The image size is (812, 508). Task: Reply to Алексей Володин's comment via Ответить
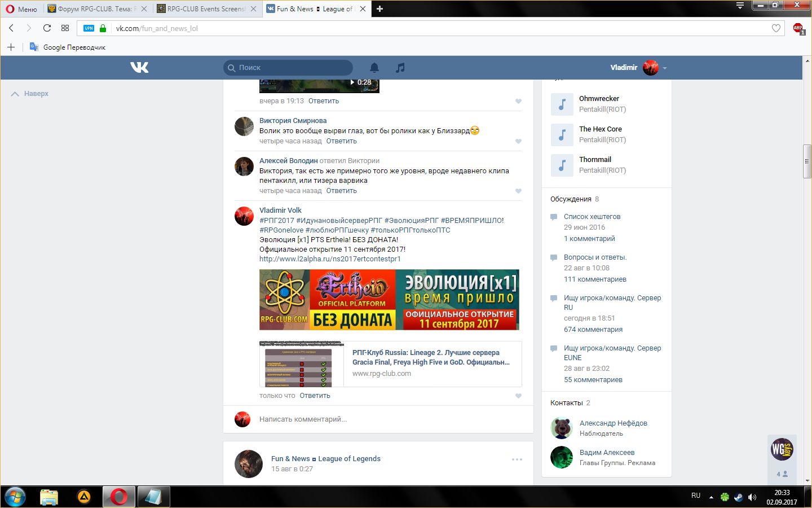pos(341,191)
